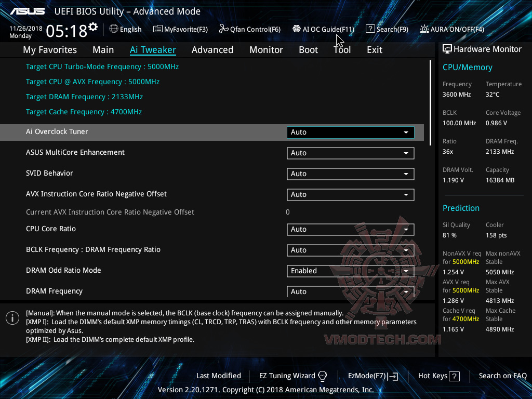Show Hot Keys help

click(x=439, y=376)
